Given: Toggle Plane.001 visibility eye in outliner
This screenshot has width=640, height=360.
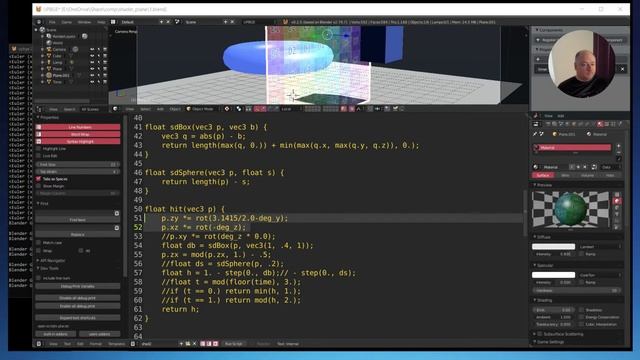Looking at the screenshot, I should (92, 76).
